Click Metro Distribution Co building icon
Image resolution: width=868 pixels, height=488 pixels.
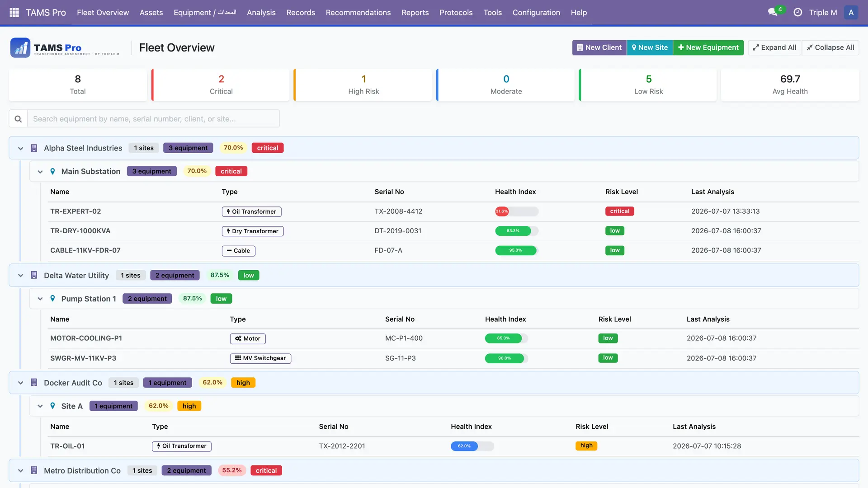pyautogui.click(x=34, y=470)
